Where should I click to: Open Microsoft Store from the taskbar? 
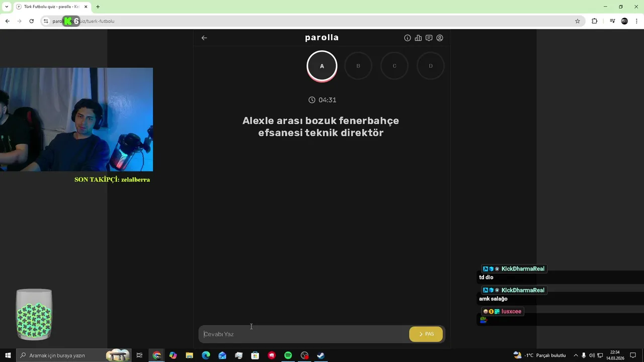[x=255, y=355]
